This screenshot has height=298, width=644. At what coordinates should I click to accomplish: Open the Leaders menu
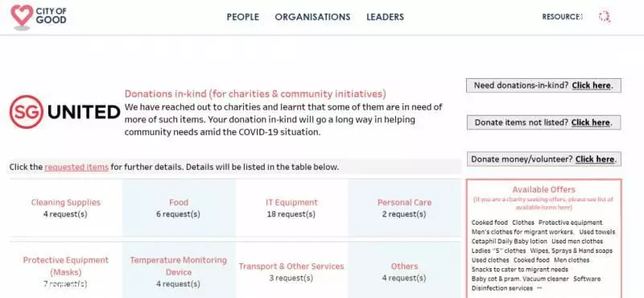386,17
